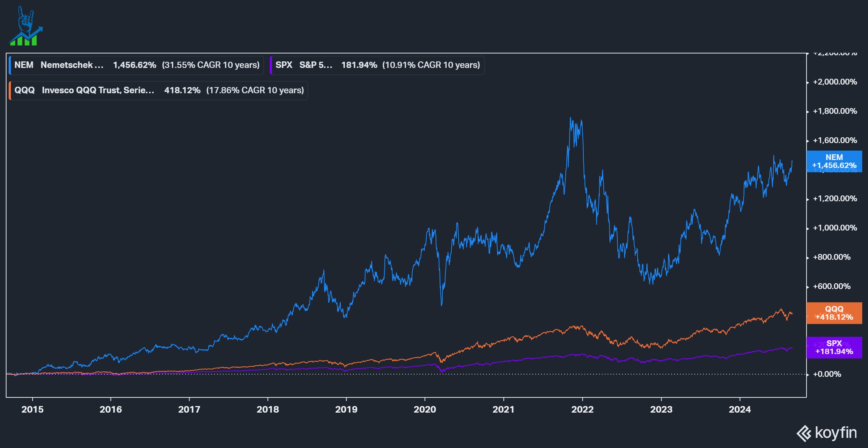Click the 2024 label on time axis

(740, 409)
